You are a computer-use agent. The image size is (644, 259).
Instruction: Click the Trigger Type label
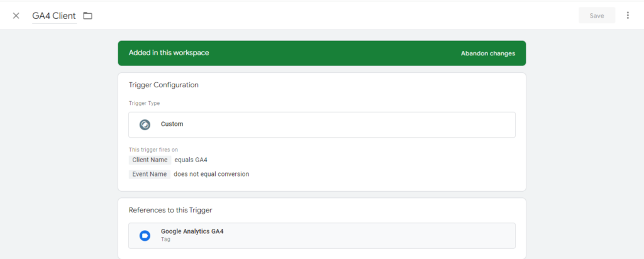144,103
